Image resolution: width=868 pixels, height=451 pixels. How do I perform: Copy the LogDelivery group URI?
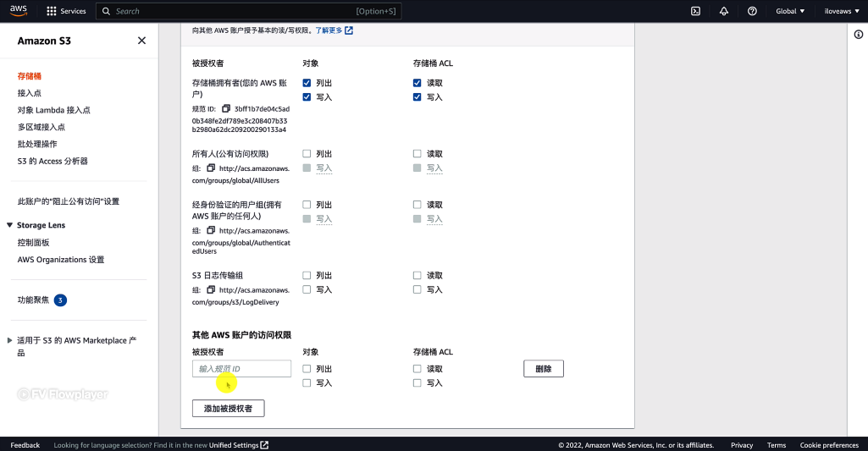coord(211,289)
